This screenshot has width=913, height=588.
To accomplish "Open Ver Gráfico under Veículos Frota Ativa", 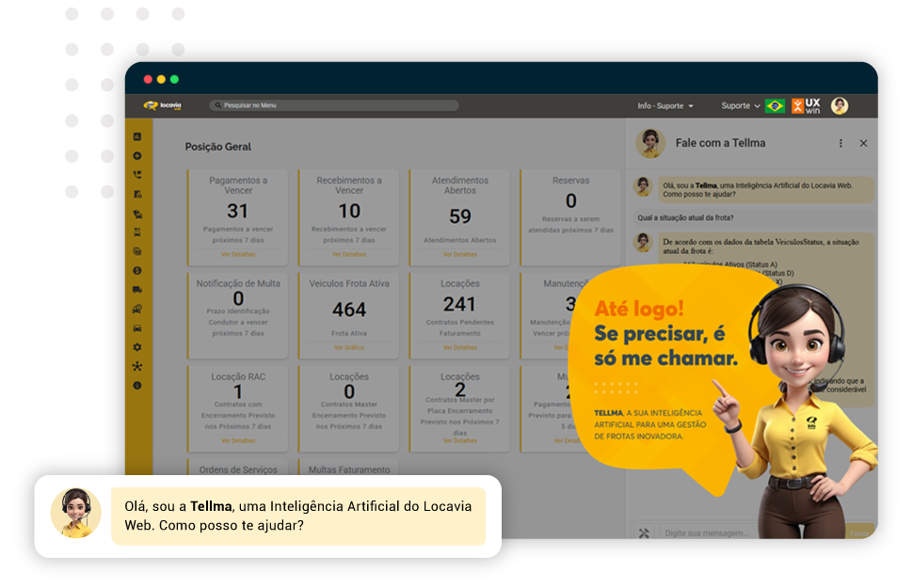I will [x=349, y=347].
